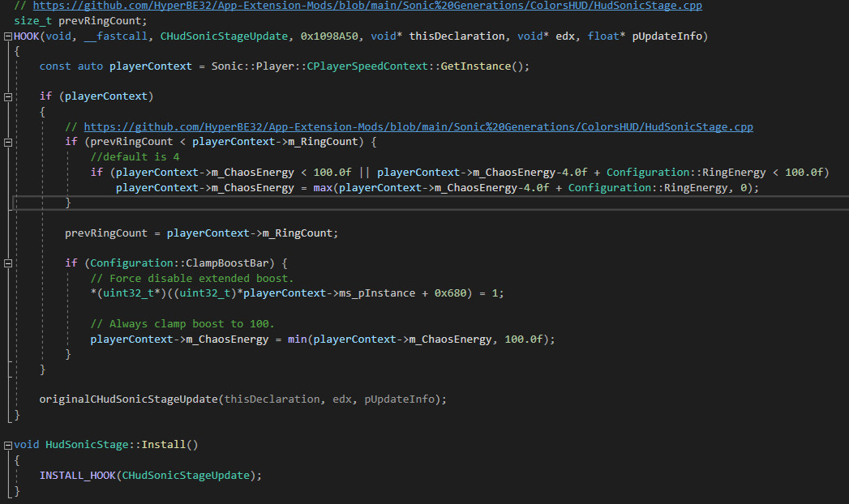Open the GitHub link on the first line
This screenshot has width=849, height=504.
click(x=367, y=6)
